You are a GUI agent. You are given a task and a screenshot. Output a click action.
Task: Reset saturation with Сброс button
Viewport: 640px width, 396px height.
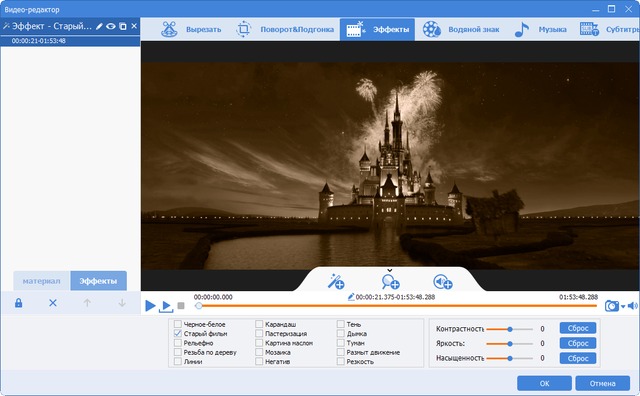578,358
